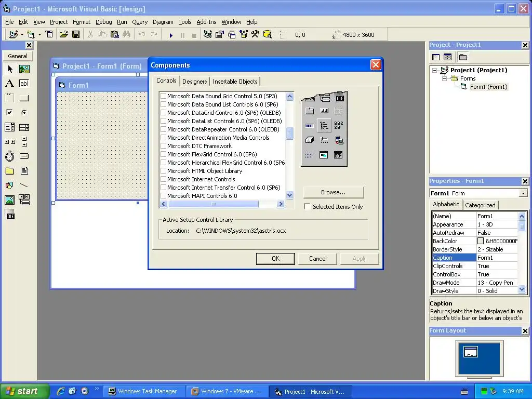The image size is (532, 399).
Task: Open the Add-Ins menu
Action: point(206,22)
